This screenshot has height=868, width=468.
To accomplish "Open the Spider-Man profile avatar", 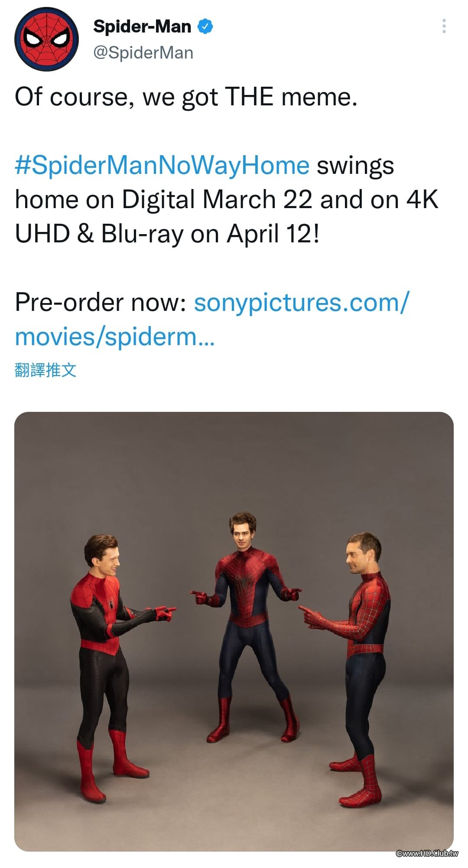I will click(x=46, y=39).
